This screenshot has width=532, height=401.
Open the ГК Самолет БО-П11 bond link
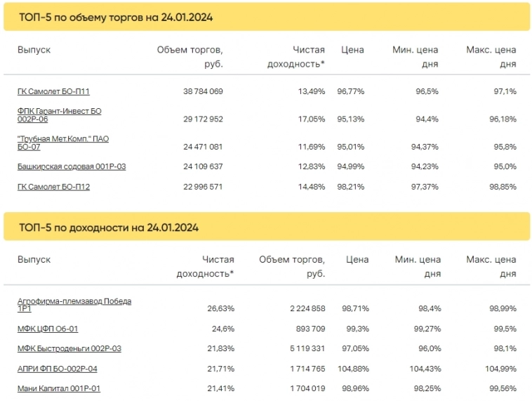coord(53,91)
